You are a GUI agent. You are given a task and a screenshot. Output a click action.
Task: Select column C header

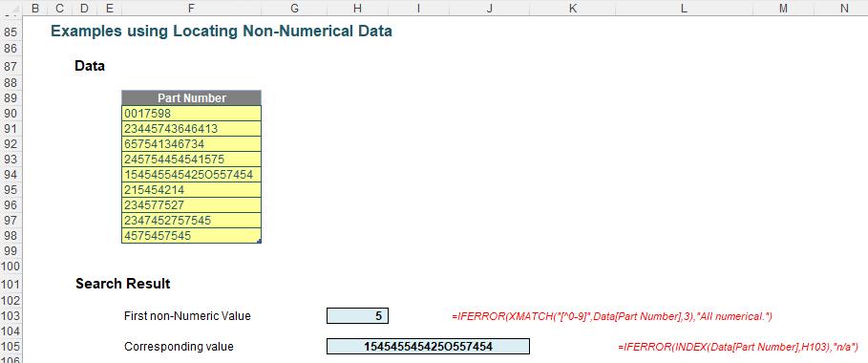[60, 8]
